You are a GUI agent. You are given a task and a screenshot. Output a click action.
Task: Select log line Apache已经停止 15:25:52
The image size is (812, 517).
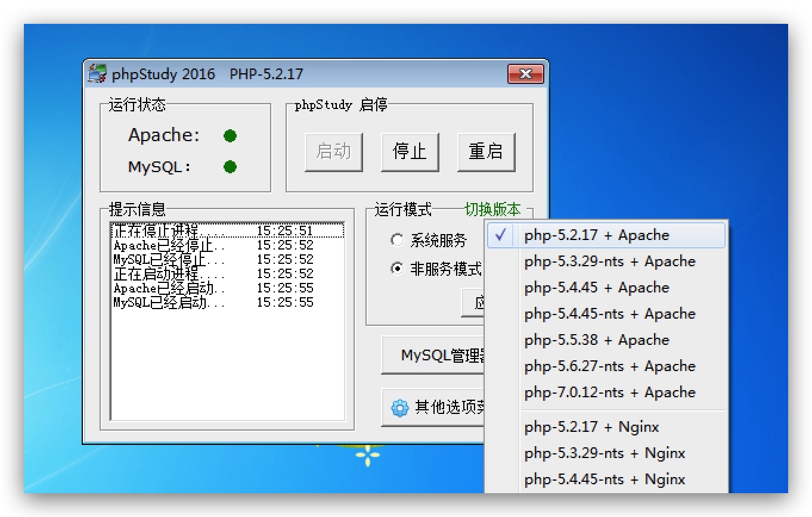click(x=228, y=245)
